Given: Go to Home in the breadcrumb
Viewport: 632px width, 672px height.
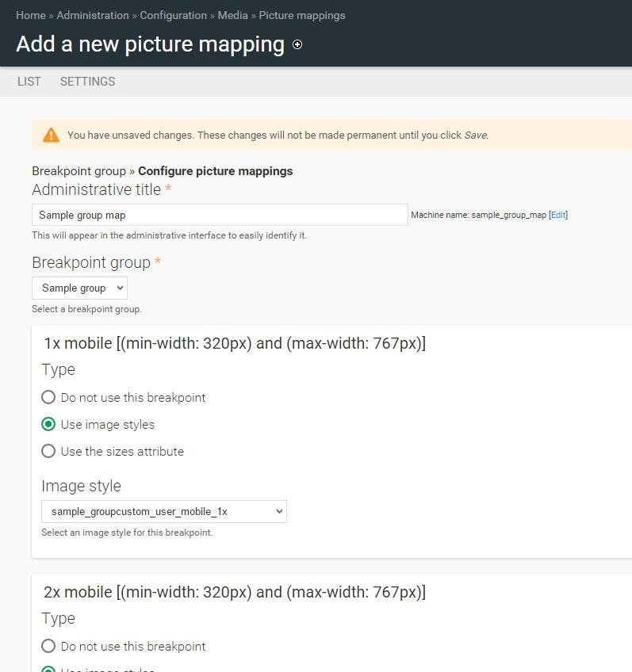Looking at the screenshot, I should [30, 15].
